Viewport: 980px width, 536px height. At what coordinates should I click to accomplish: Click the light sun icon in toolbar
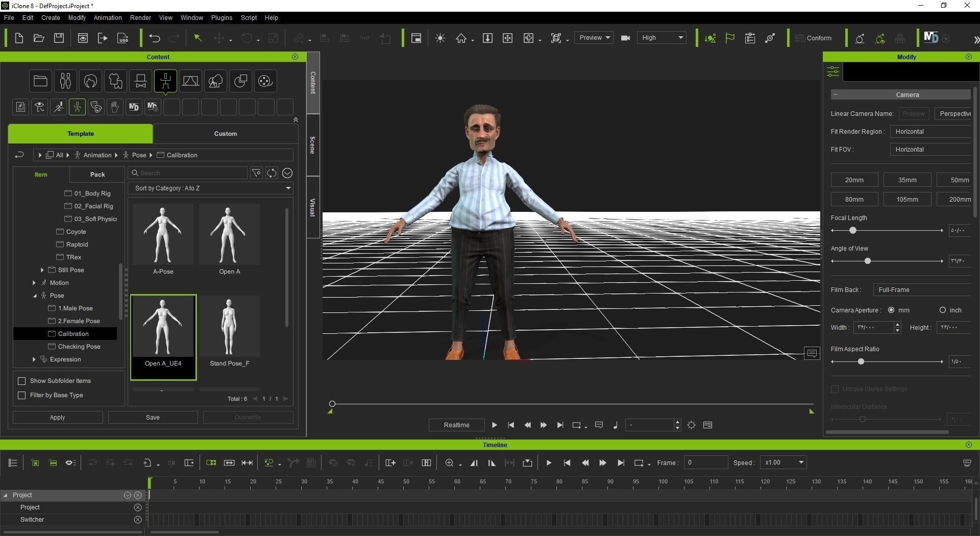coord(440,38)
